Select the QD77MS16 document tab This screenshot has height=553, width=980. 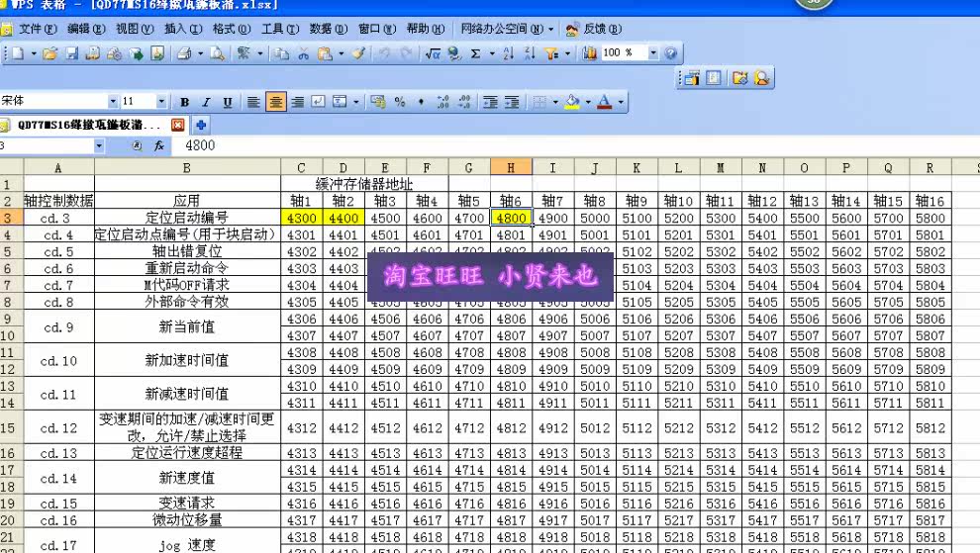(x=87, y=125)
